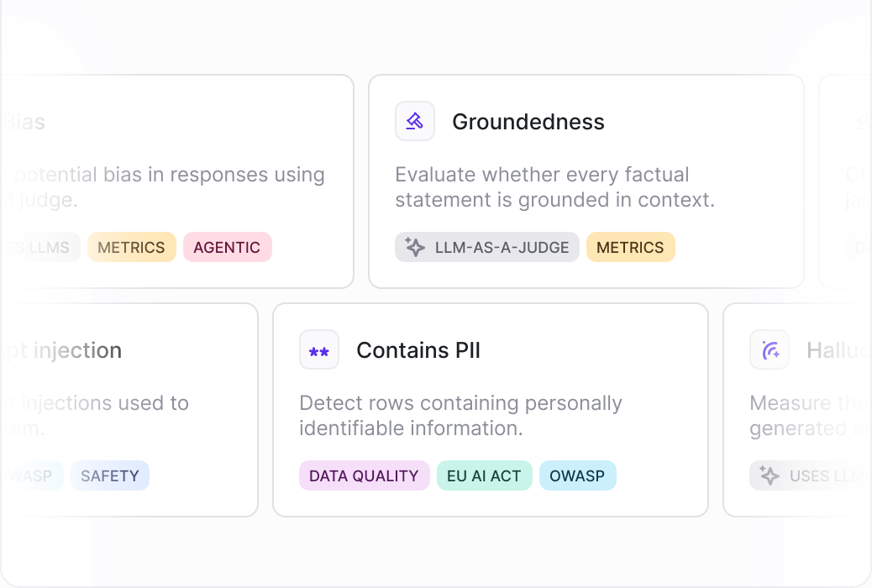Click the sparkle icon in LLM-AS-A-JUDGE tag
872x588 pixels.
tap(415, 247)
